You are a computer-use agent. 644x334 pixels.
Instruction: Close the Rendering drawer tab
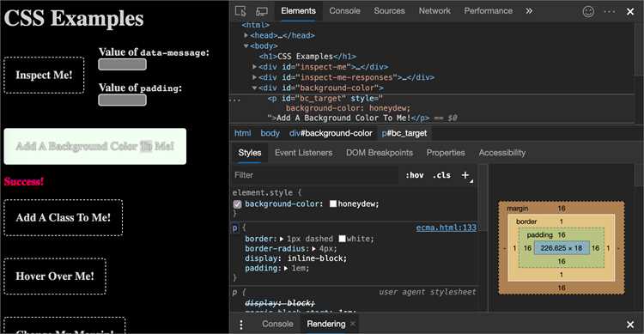click(x=352, y=324)
